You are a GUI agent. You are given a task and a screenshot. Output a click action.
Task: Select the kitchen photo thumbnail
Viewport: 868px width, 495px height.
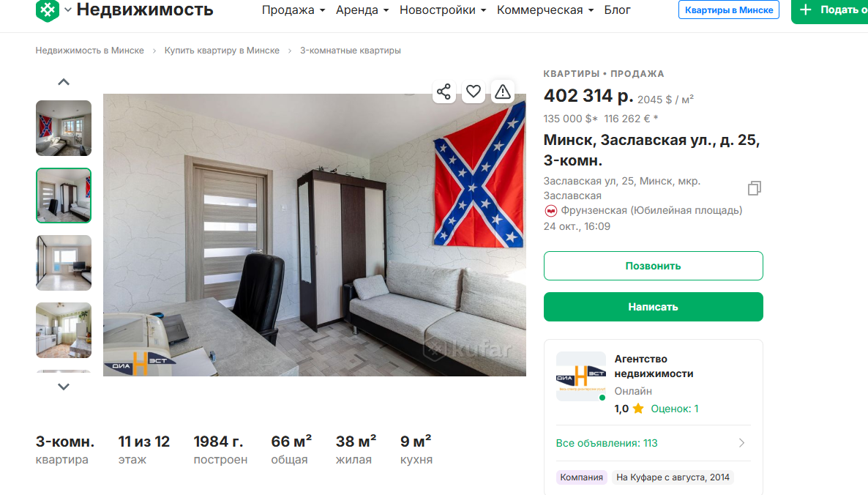(x=64, y=330)
